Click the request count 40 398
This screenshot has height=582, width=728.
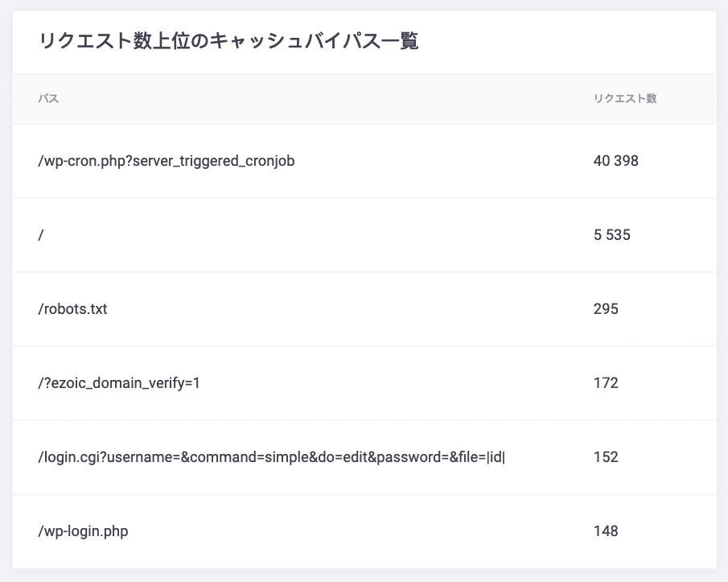click(x=615, y=161)
